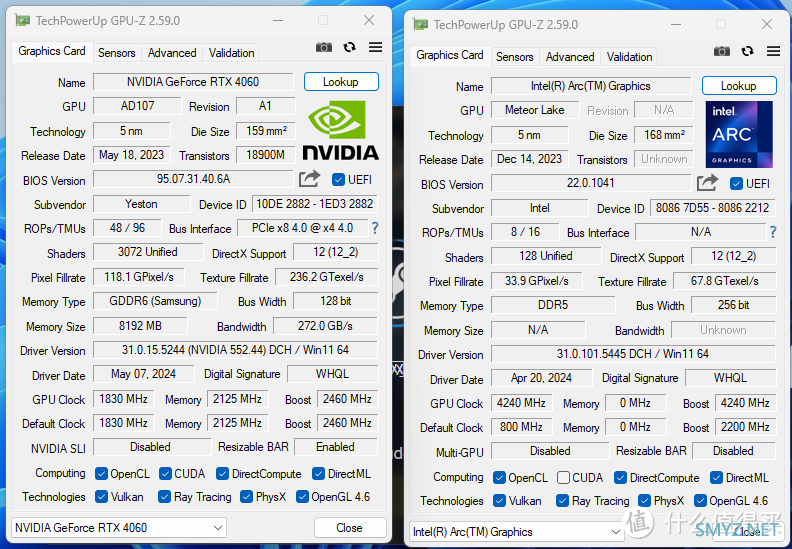Click driver version 31.0.15.5244 field
This screenshot has height=549, width=792.
[x=235, y=350]
